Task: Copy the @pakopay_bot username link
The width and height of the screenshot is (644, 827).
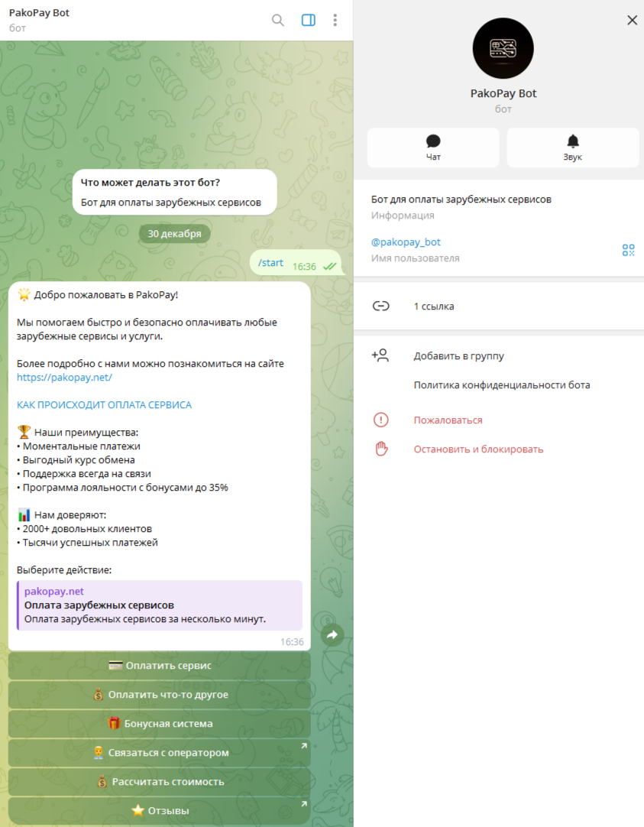Action: pos(406,242)
